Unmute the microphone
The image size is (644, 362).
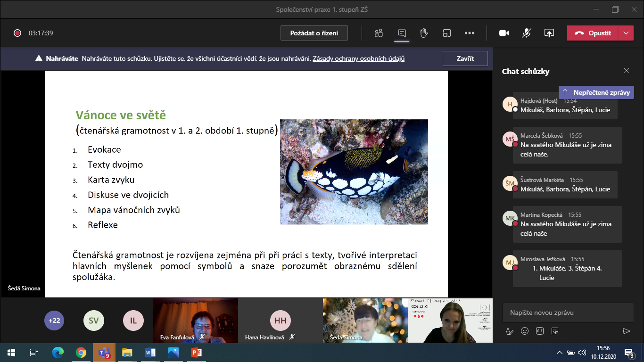[527, 33]
